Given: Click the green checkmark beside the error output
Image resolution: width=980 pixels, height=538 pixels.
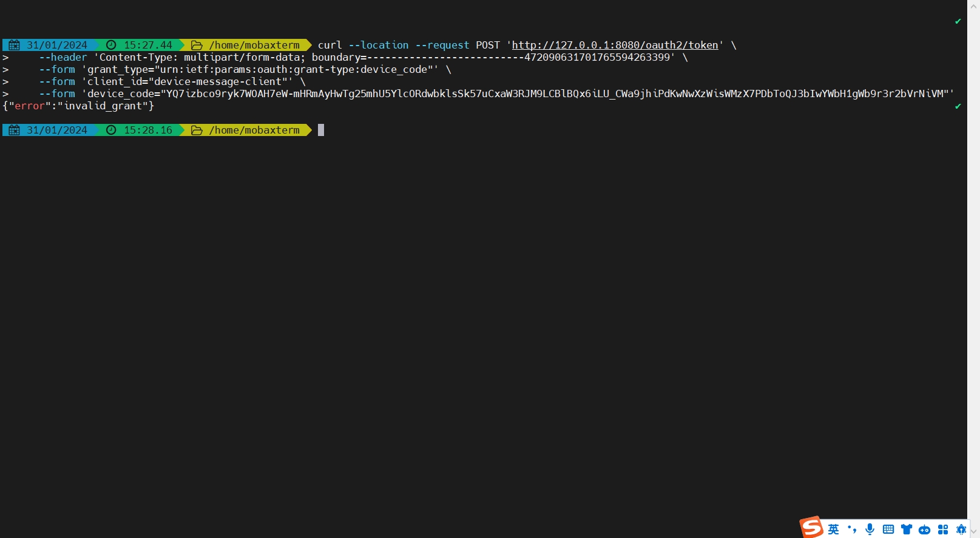Looking at the screenshot, I should (x=958, y=106).
